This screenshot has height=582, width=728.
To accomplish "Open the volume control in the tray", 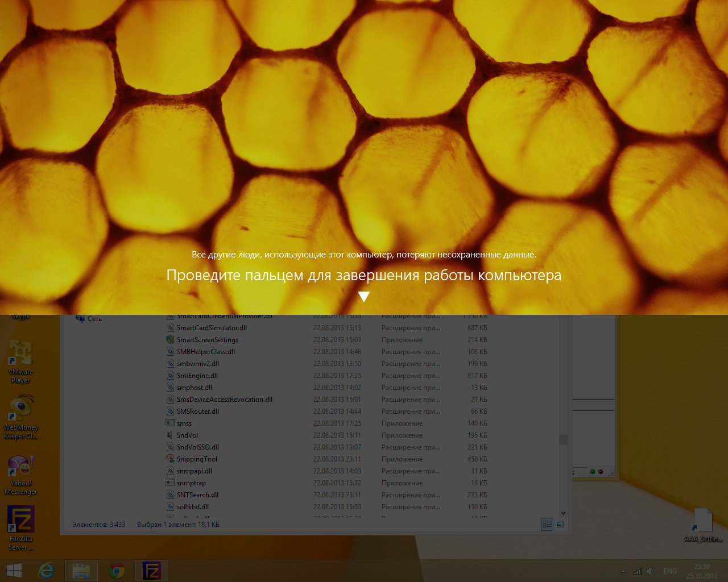I will pos(651,571).
